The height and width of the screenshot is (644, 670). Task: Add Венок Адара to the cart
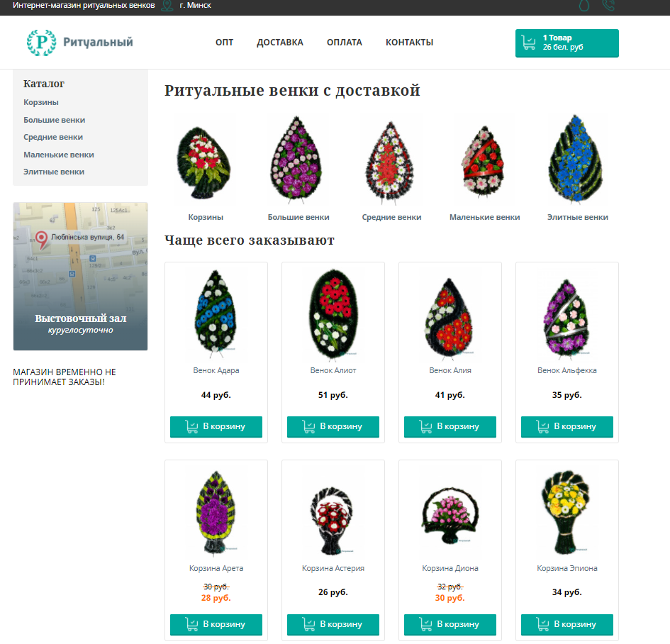pyautogui.click(x=216, y=426)
